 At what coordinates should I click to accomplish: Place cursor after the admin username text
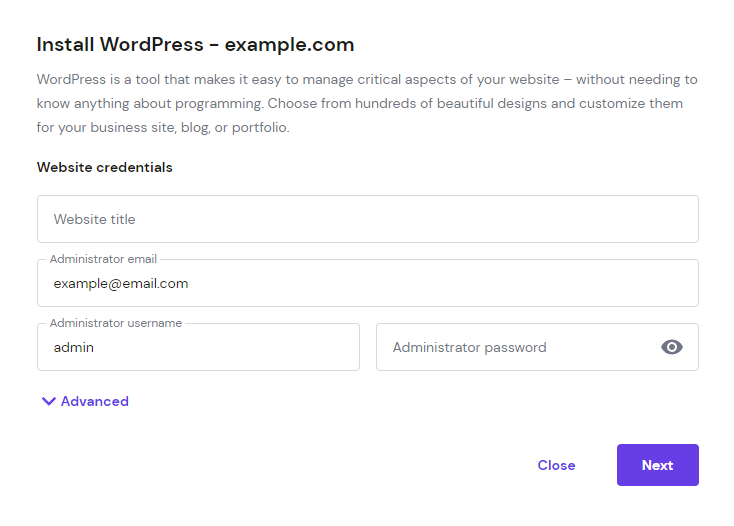point(95,348)
